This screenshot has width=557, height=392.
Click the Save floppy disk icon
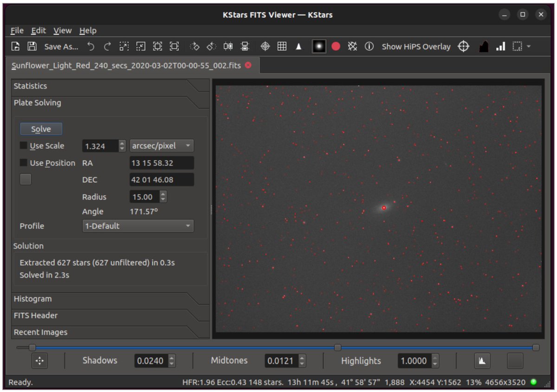tap(32, 46)
